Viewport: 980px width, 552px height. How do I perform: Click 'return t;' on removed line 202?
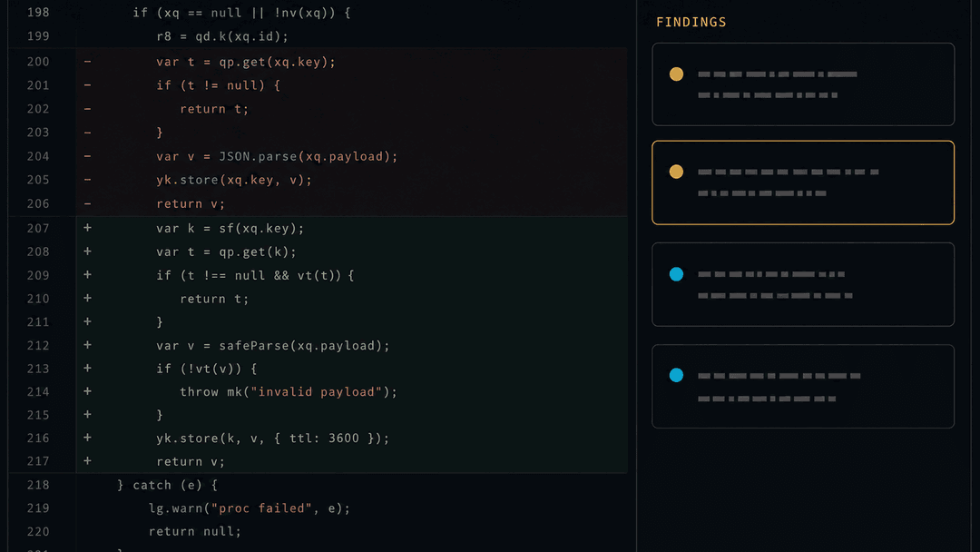click(214, 109)
